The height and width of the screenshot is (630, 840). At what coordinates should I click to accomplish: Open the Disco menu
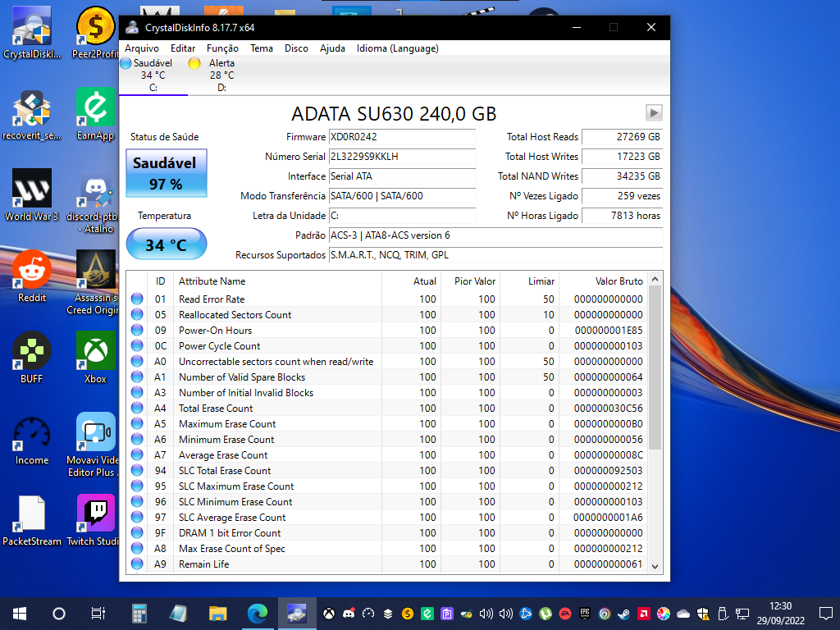(296, 48)
